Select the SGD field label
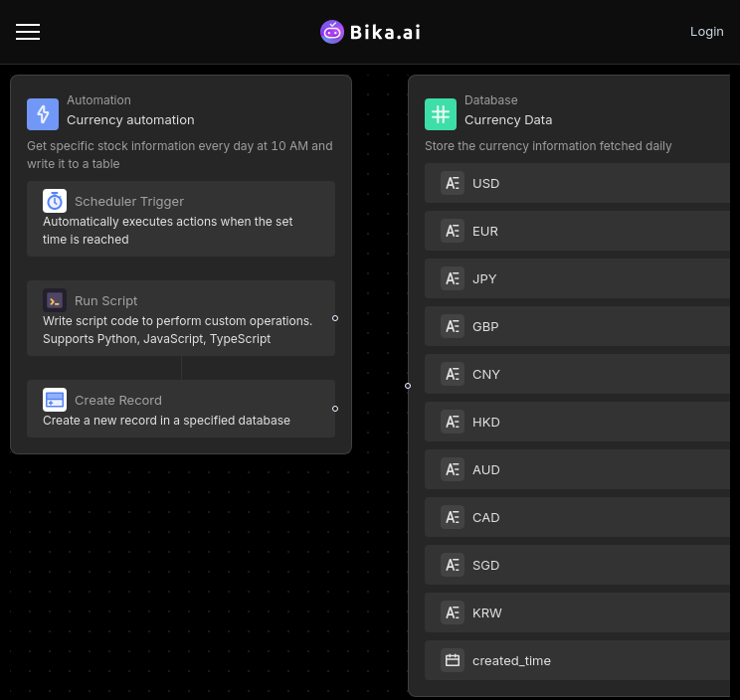 coord(486,565)
